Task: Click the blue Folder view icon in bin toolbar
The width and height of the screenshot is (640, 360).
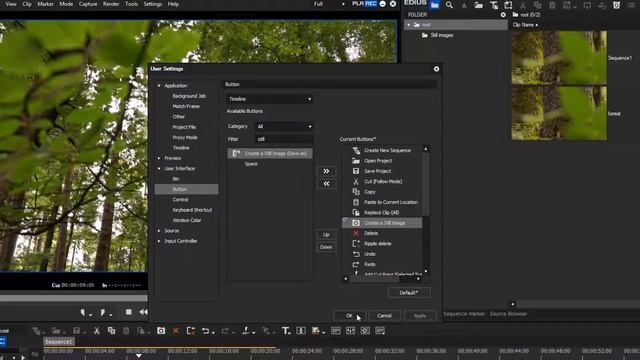Action: [x=435, y=5]
